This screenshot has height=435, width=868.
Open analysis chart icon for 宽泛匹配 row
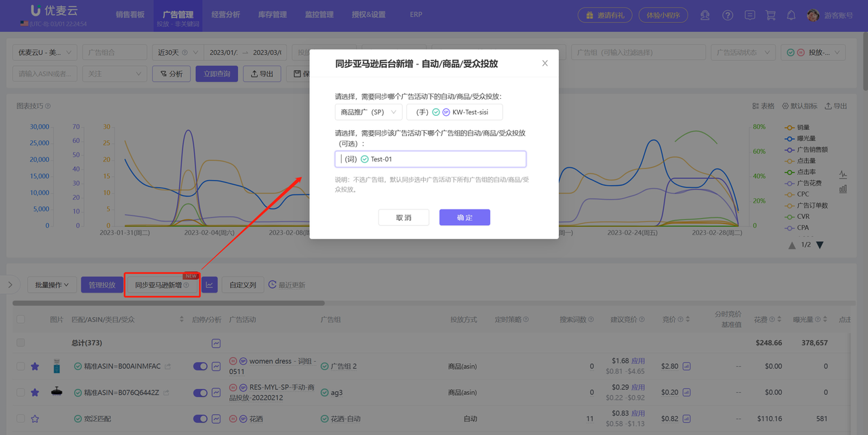point(216,419)
